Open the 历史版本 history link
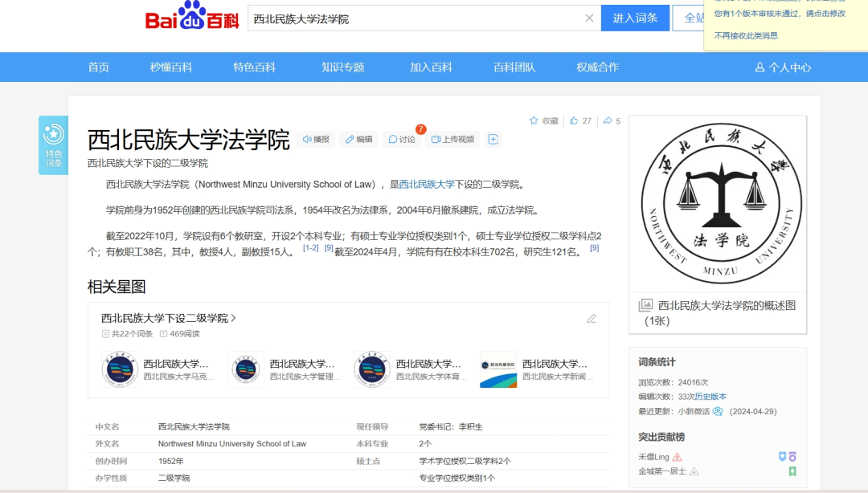Screen dimensions: 868x493 [710, 397]
